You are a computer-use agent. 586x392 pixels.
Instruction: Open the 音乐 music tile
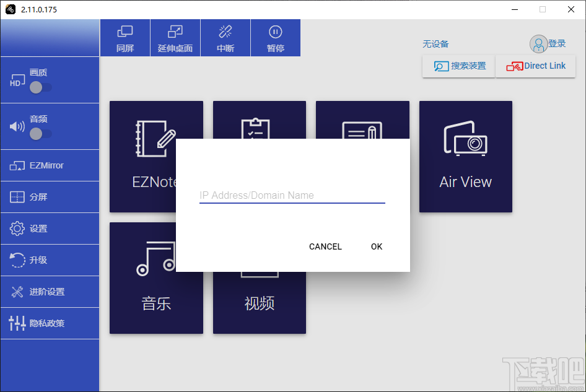coord(156,277)
